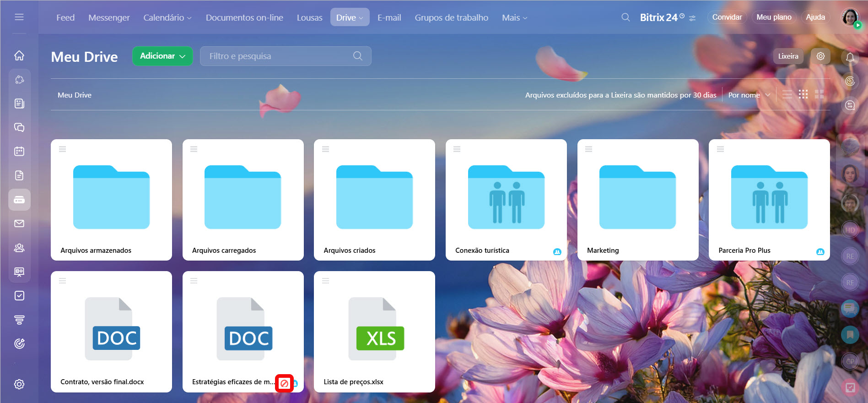Open the action menu on Lista de preços card
The height and width of the screenshot is (403, 868).
pyautogui.click(x=325, y=280)
